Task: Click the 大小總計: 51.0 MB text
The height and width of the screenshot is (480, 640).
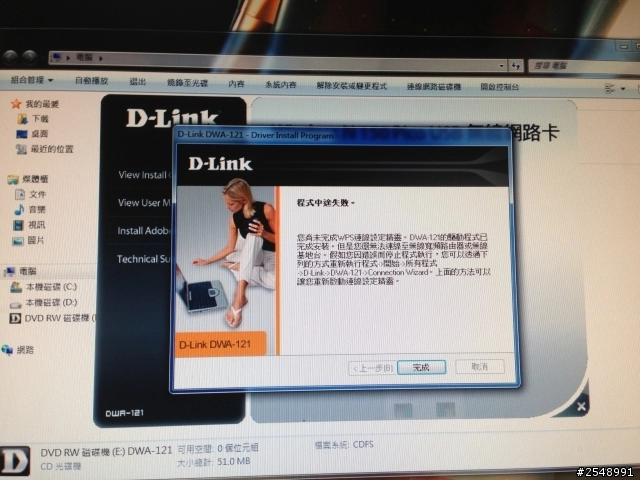Action: pyautogui.click(x=213, y=462)
